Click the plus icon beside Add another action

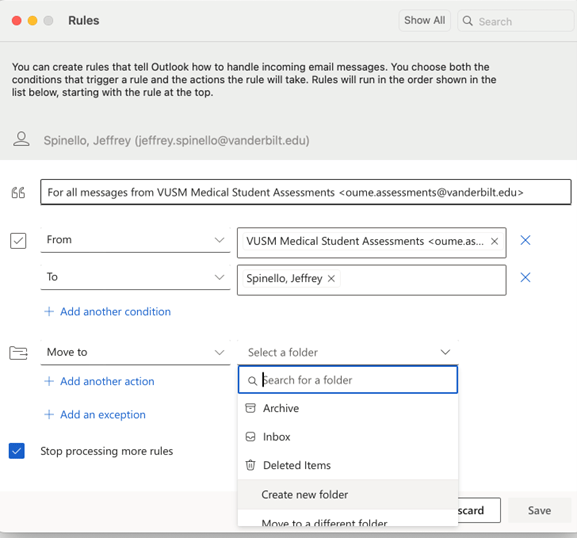click(x=49, y=381)
